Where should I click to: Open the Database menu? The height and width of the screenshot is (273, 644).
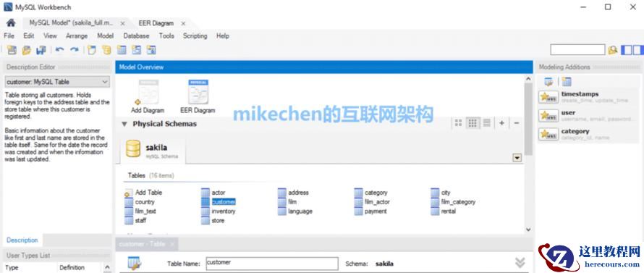[x=136, y=35]
